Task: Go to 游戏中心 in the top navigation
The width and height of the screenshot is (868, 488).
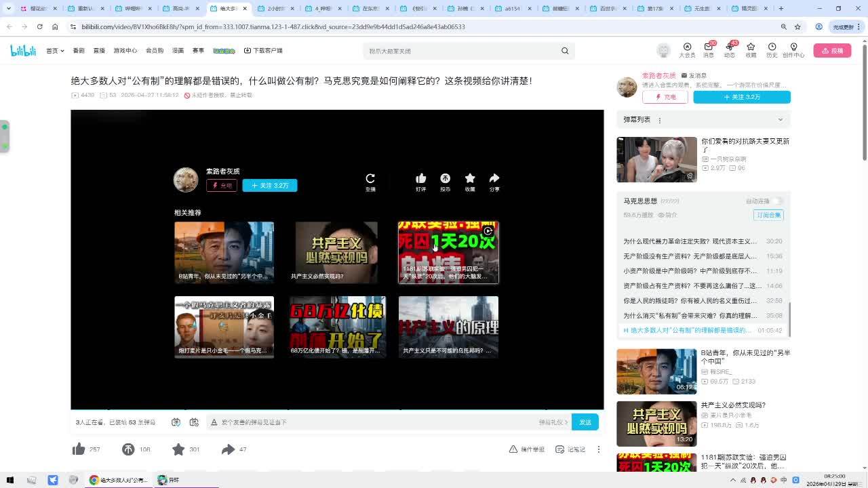Action: (125, 51)
